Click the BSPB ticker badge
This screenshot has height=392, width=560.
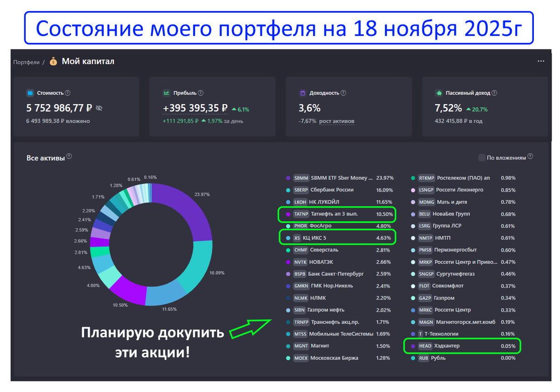coord(300,274)
